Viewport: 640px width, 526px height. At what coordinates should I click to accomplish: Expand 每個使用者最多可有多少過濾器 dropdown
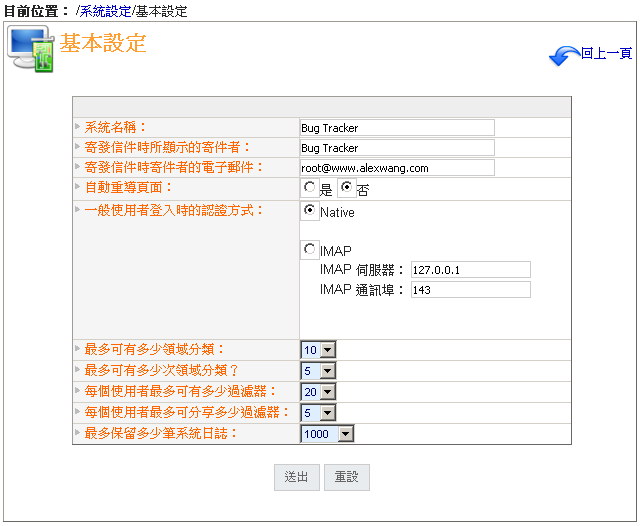[319, 392]
